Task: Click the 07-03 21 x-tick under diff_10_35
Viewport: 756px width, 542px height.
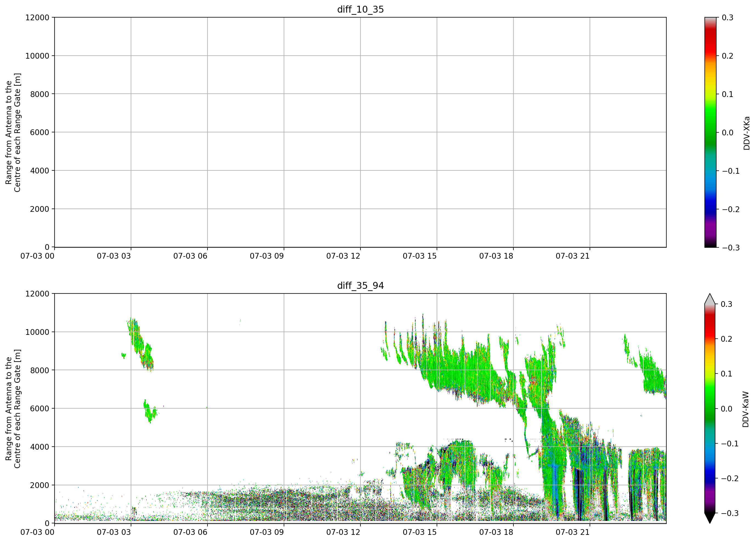Action: click(573, 256)
